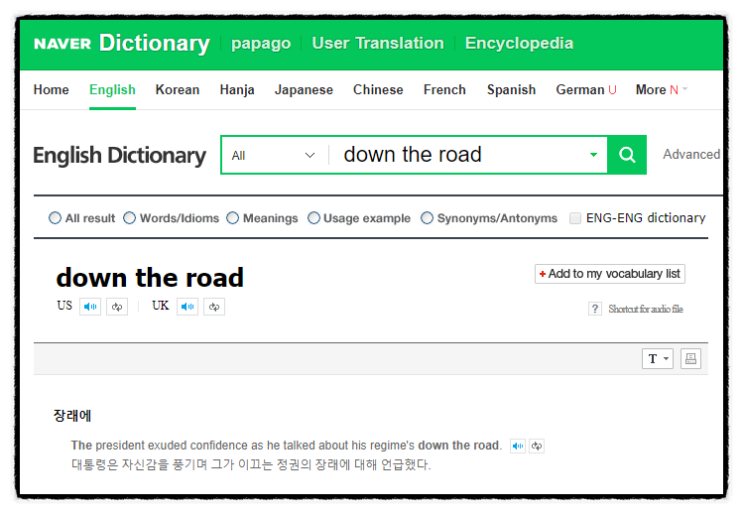743x514 pixels.
Task: Click the NAVER logo
Action: click(62, 44)
